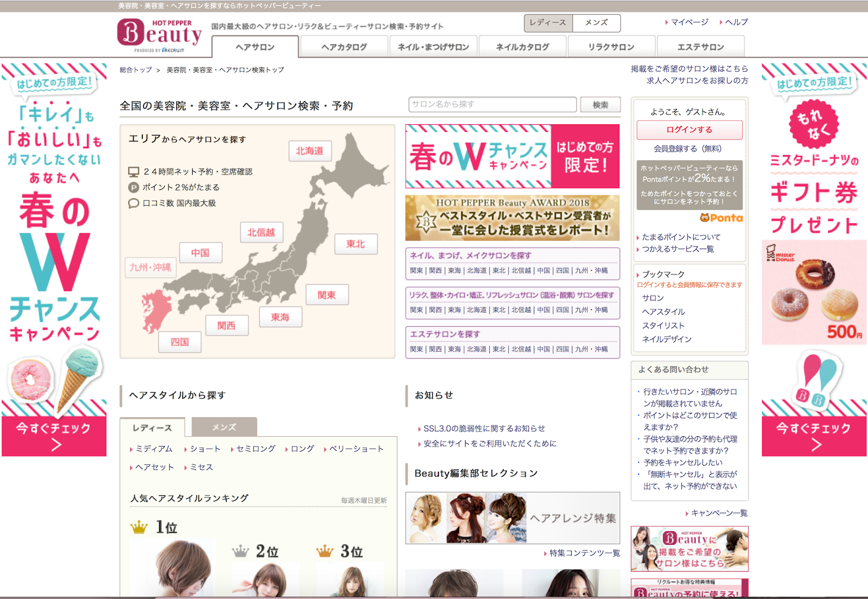This screenshot has width=868, height=599.
Task: Select the メンズ hairstyle tab
Action: [224, 427]
